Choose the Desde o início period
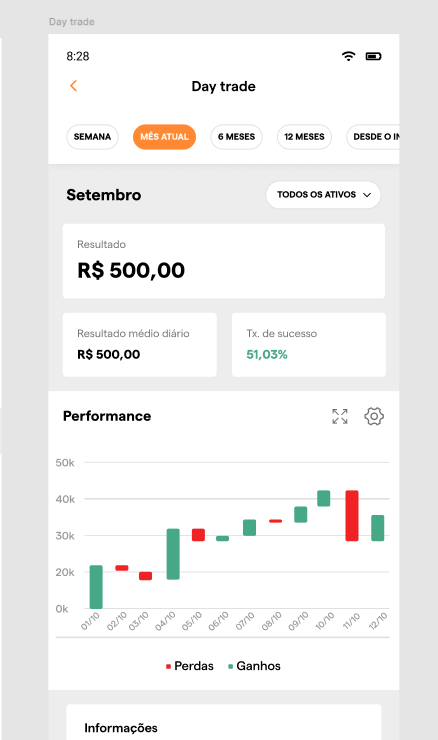This screenshot has width=438, height=740. [x=373, y=137]
